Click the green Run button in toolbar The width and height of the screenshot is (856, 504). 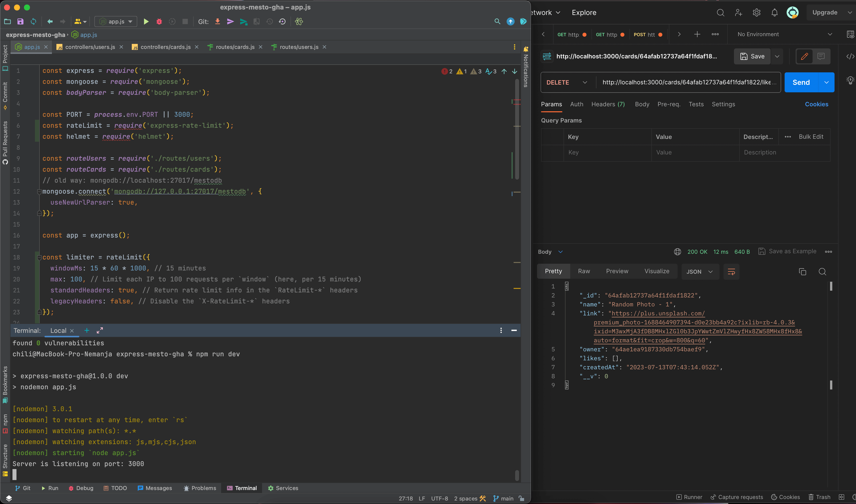146,22
